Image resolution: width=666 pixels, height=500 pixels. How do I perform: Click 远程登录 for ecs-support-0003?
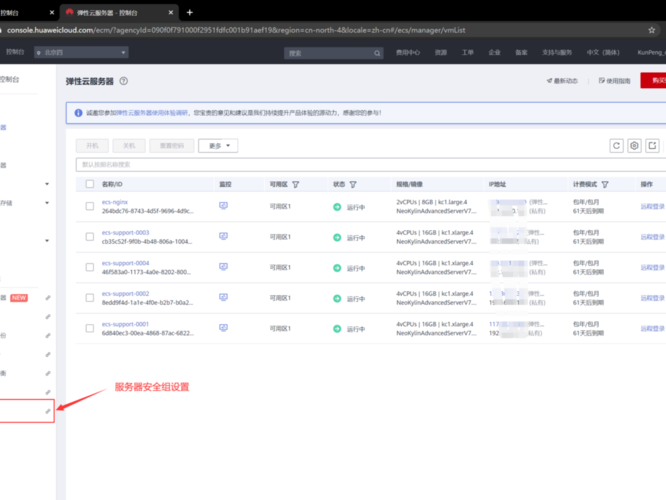[652, 237]
